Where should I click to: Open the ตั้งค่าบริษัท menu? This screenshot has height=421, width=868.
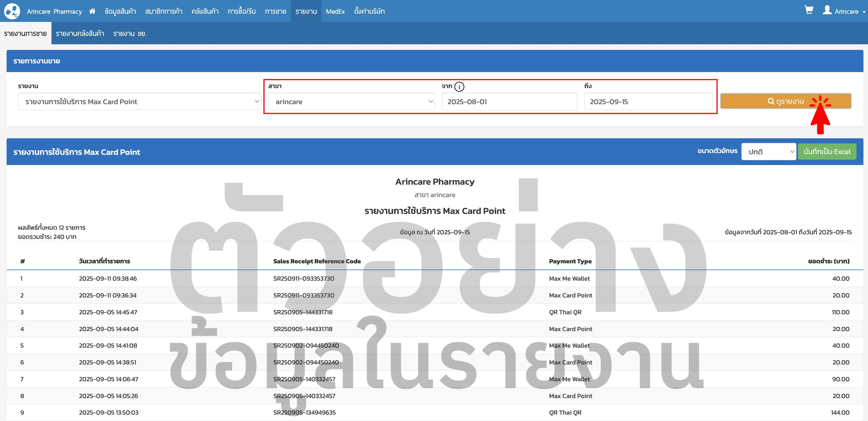(369, 11)
